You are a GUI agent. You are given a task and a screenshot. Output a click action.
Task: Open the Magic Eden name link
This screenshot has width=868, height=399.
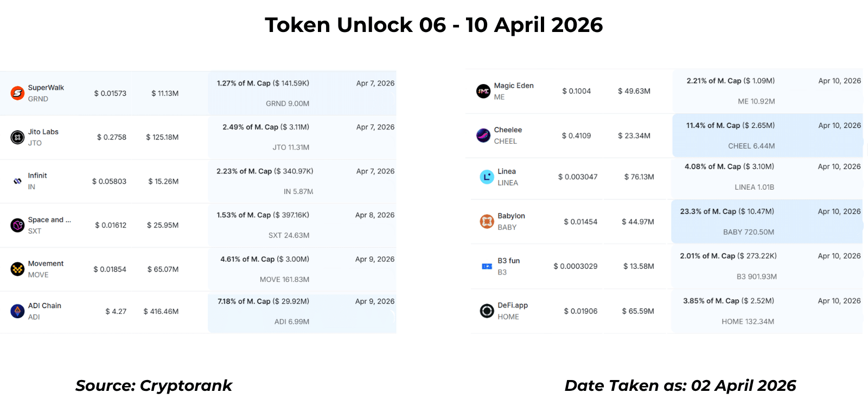(x=514, y=86)
